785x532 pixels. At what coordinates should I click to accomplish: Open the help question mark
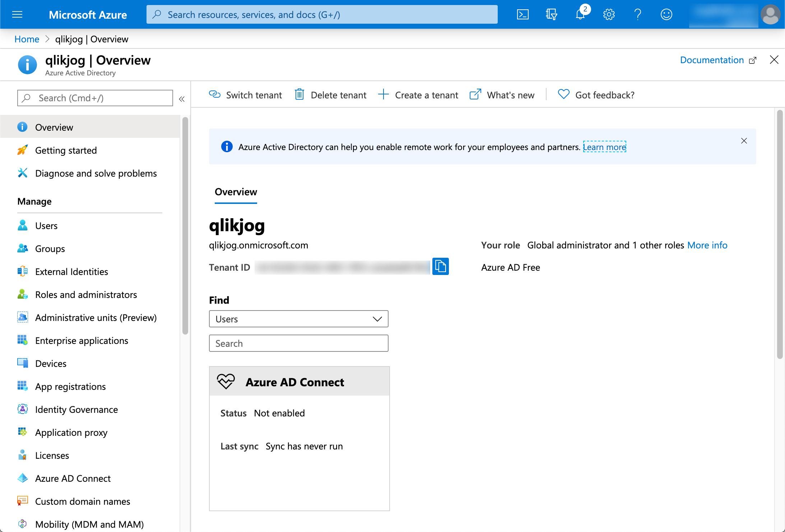[x=637, y=14]
